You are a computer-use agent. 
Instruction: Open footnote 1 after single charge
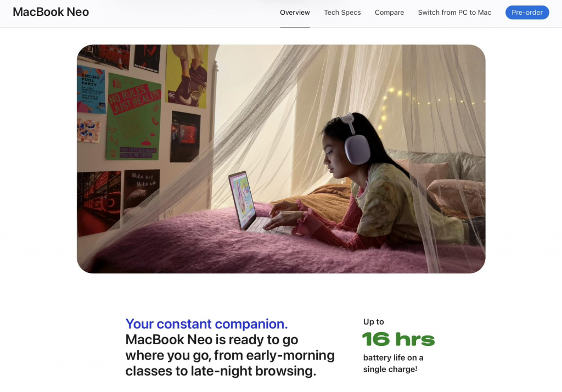[416, 368]
